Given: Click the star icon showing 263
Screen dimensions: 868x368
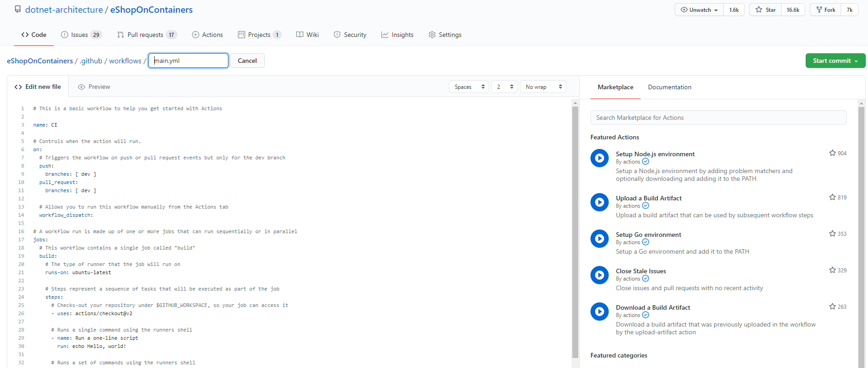Looking at the screenshot, I should [833, 307].
